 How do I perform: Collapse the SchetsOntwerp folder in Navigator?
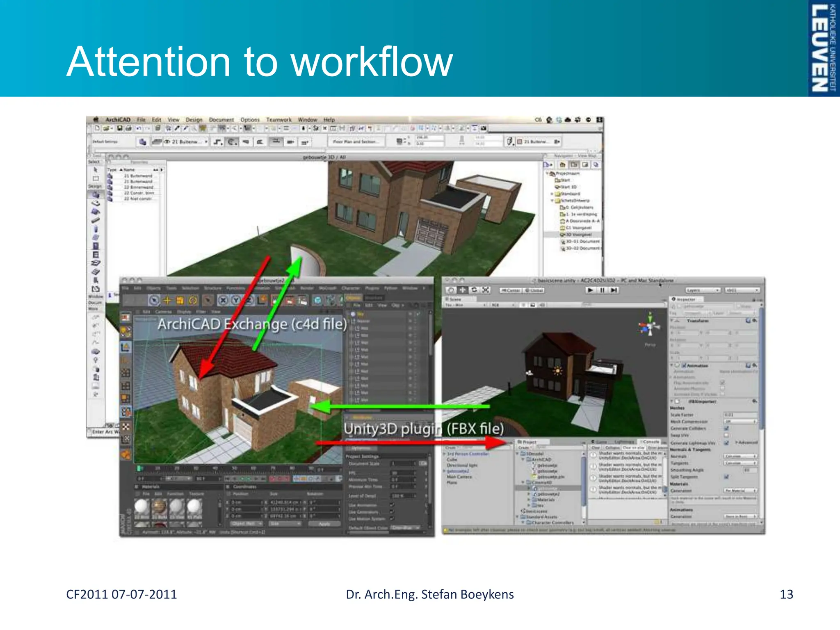[x=552, y=201]
